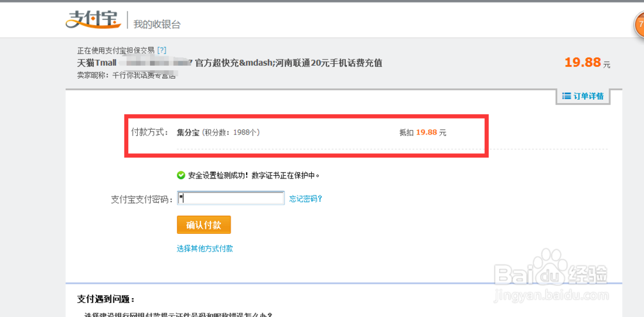Viewport: 644px width, 317px height.
Task: Click the 支付遇到问题 heading
Action: [x=106, y=299]
